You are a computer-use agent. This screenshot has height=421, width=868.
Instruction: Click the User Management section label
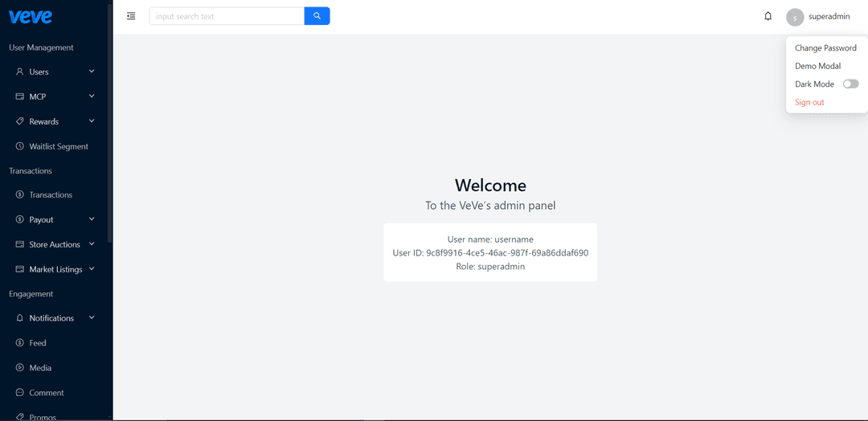(41, 47)
